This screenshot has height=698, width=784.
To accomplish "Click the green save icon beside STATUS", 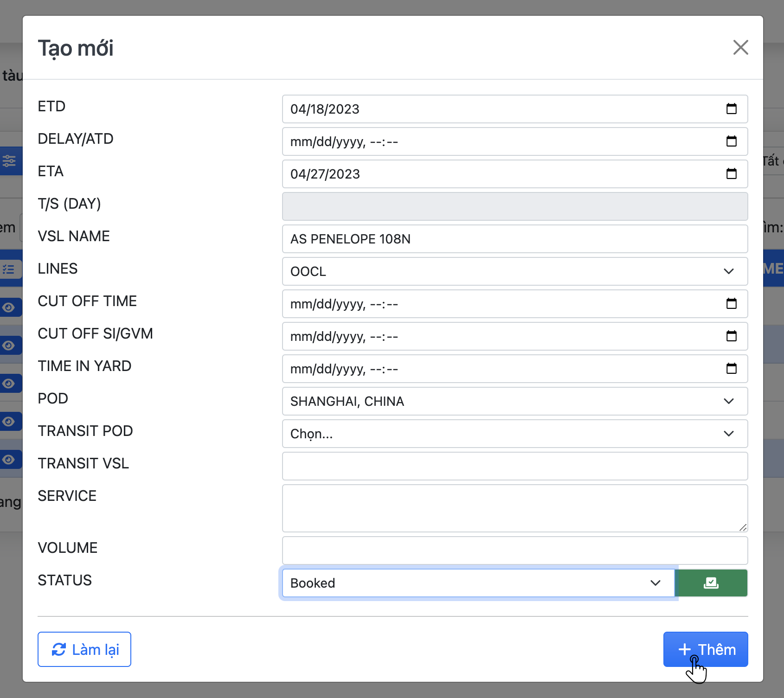I will click(x=711, y=583).
